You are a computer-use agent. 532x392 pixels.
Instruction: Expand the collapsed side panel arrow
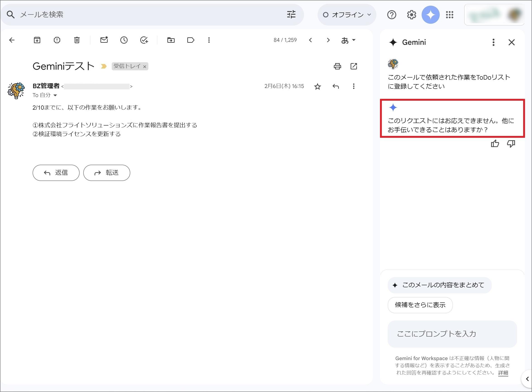click(527, 379)
